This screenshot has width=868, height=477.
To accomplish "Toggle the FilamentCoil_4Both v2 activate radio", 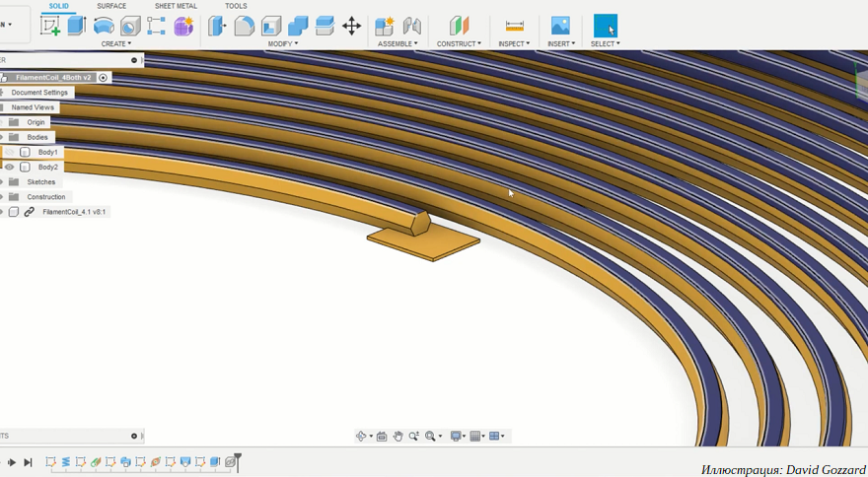I will point(103,78).
